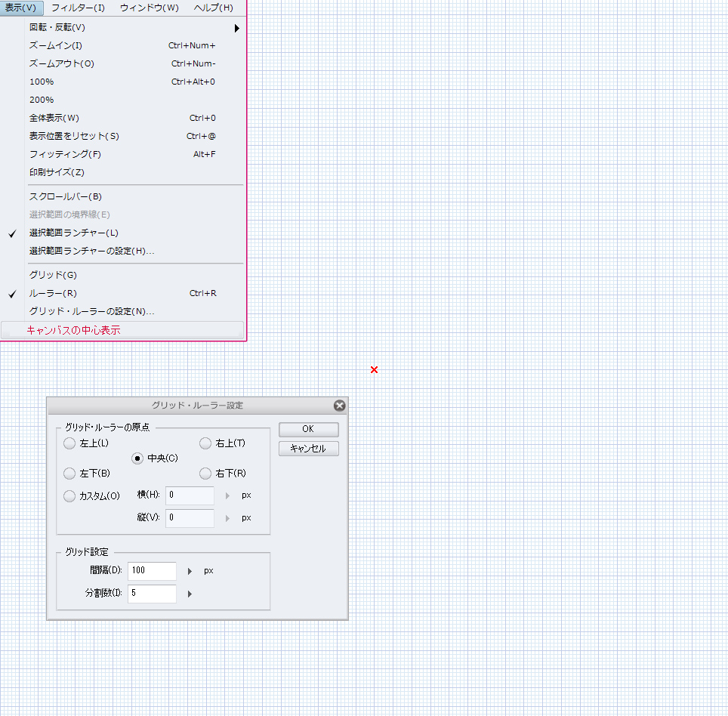Toggle ルーラー in the view menu

53,293
